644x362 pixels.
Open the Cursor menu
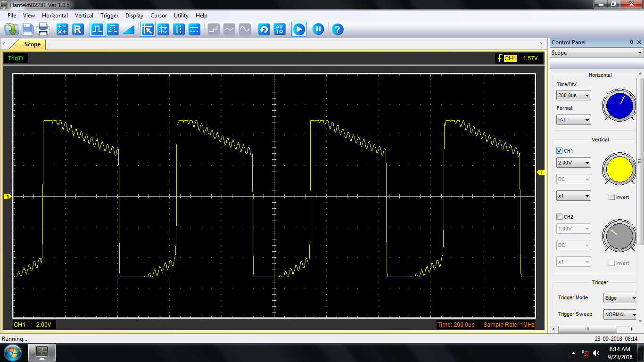click(159, 16)
